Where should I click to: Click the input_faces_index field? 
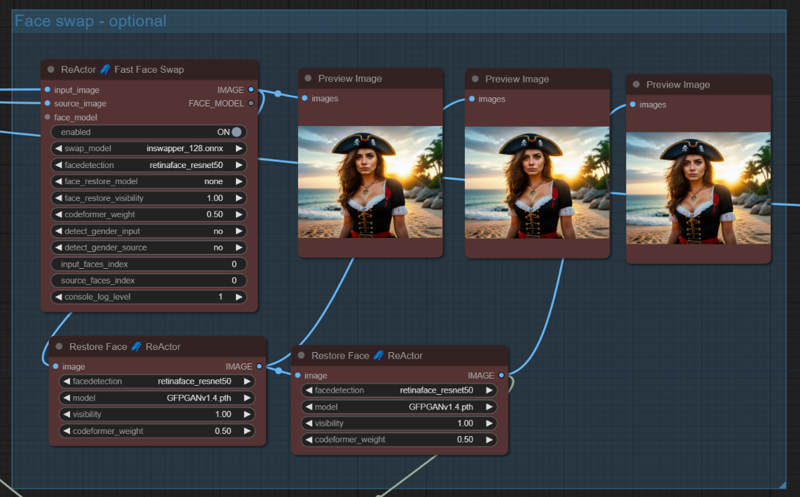pyautogui.click(x=149, y=264)
